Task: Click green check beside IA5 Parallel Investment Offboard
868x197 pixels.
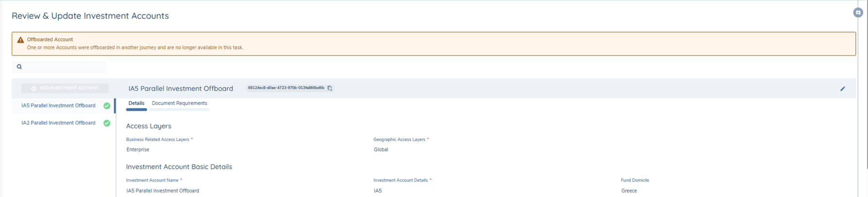Action: pyautogui.click(x=107, y=106)
